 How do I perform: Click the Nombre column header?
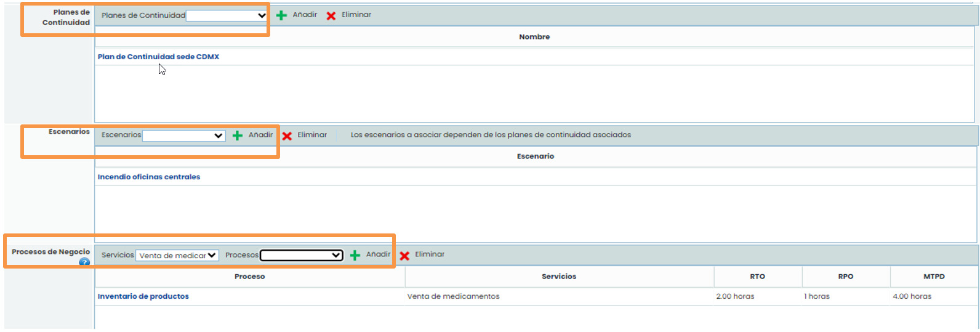(534, 37)
